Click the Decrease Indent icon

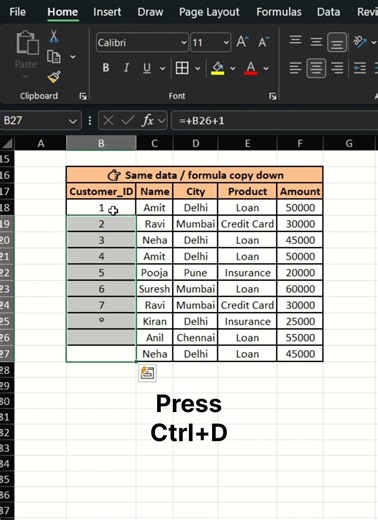tap(360, 68)
